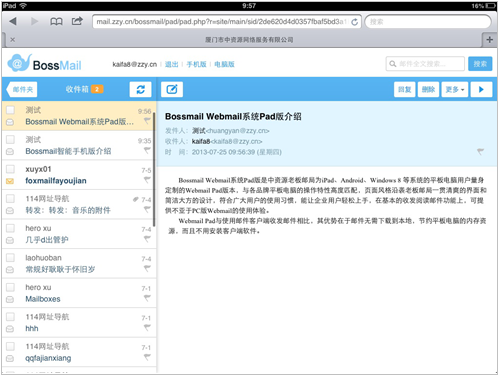This screenshot has width=501, height=377.
Task: Compose a new email
Action: (172, 89)
